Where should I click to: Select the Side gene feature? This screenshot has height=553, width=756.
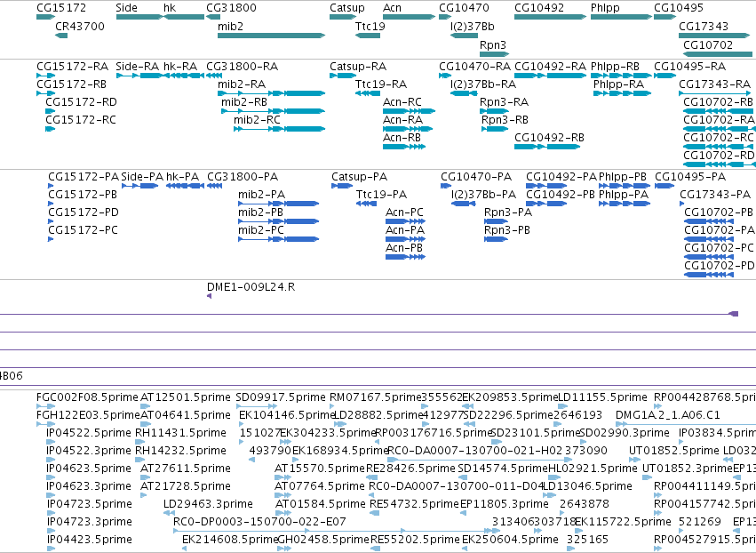click(x=139, y=17)
